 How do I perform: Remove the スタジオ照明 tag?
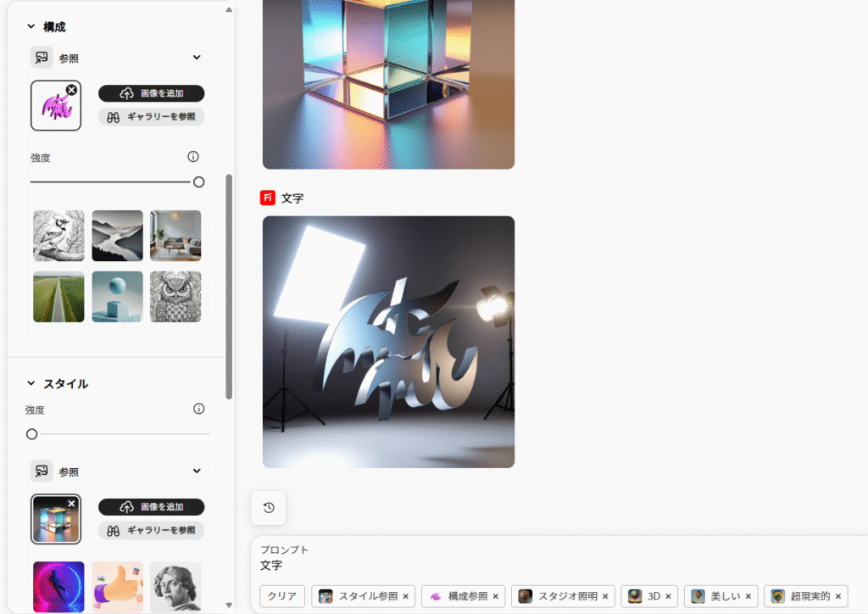tap(605, 596)
